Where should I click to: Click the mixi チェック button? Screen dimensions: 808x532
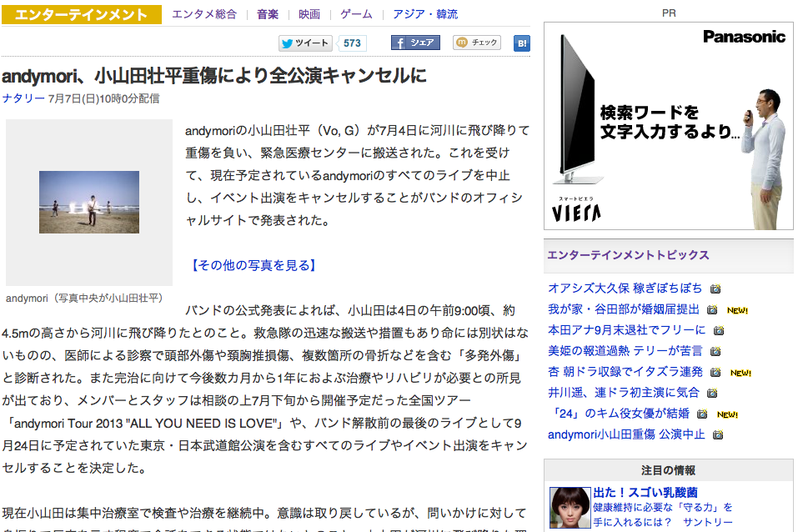click(x=477, y=43)
